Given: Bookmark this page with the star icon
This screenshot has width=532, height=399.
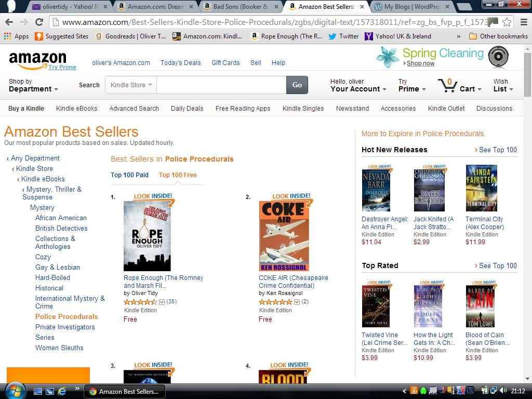Looking at the screenshot, I should tap(507, 22).
